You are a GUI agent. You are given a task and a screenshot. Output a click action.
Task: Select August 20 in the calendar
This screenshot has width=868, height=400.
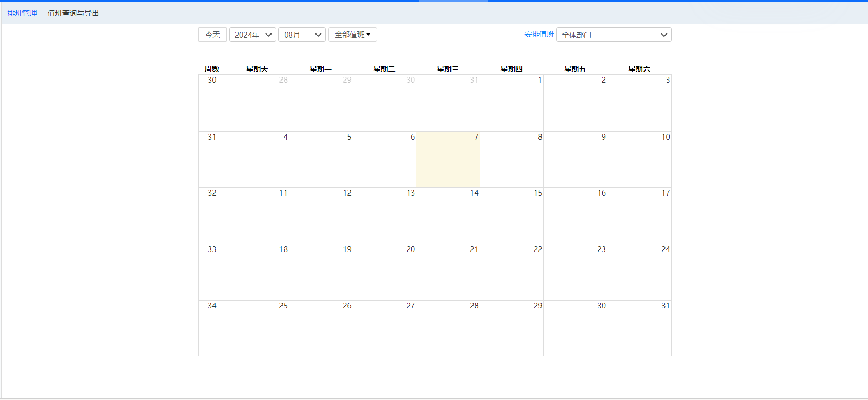[x=385, y=272]
